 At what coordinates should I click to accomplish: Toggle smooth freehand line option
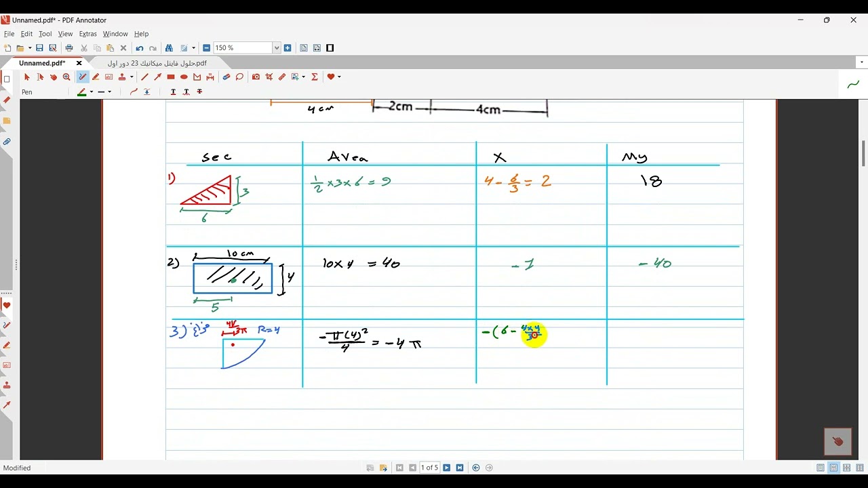[x=134, y=91]
